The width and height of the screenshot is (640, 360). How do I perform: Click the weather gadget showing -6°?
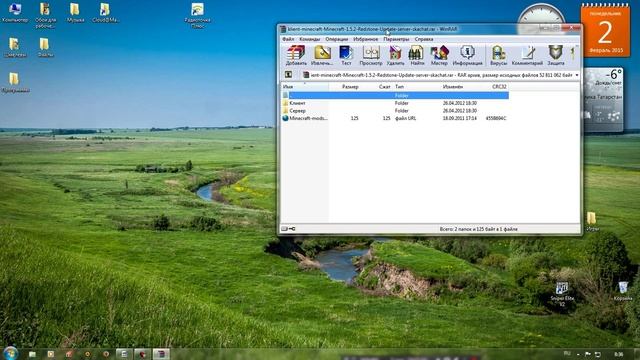pyautogui.click(x=603, y=100)
